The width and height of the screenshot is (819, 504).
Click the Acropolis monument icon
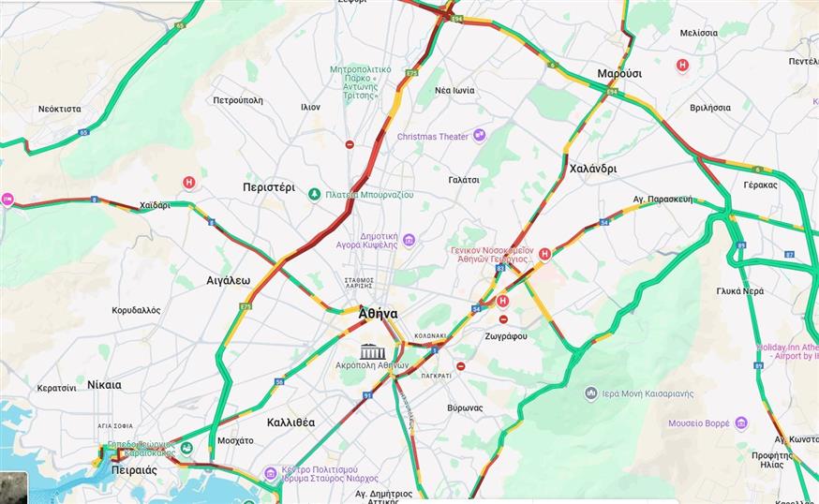tap(372, 351)
